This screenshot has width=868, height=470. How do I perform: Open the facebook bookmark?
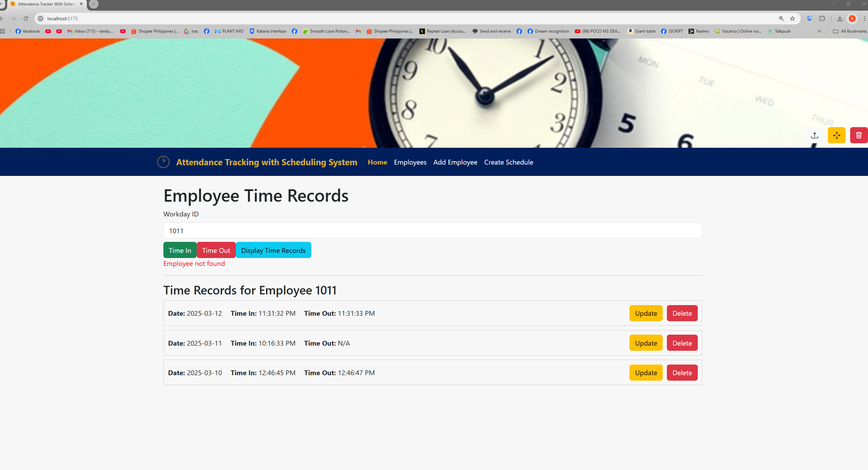point(28,31)
